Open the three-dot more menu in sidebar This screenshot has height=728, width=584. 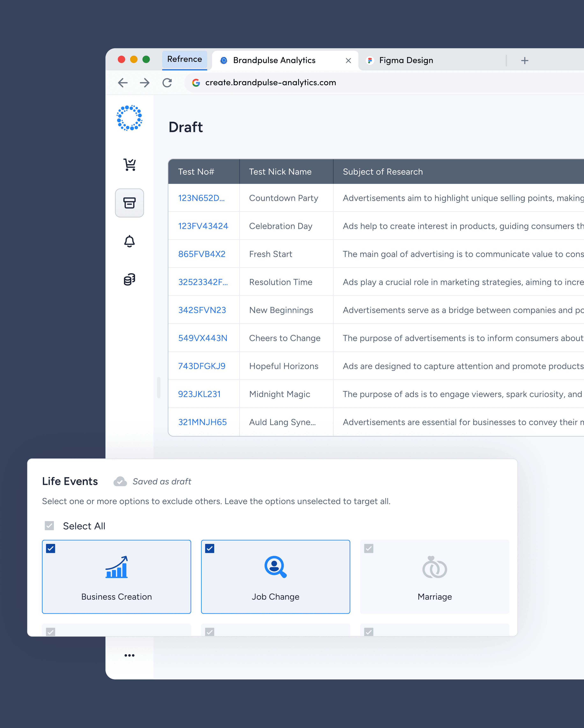click(x=129, y=655)
